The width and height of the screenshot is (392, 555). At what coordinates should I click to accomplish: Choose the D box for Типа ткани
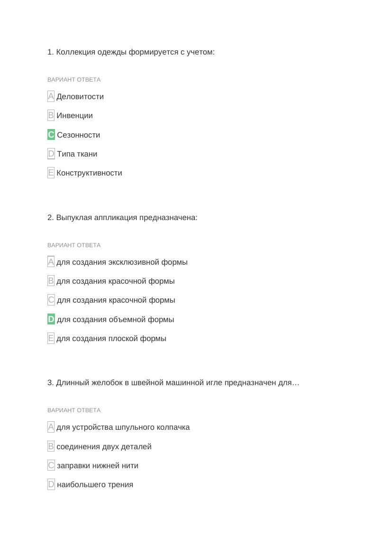coord(51,154)
